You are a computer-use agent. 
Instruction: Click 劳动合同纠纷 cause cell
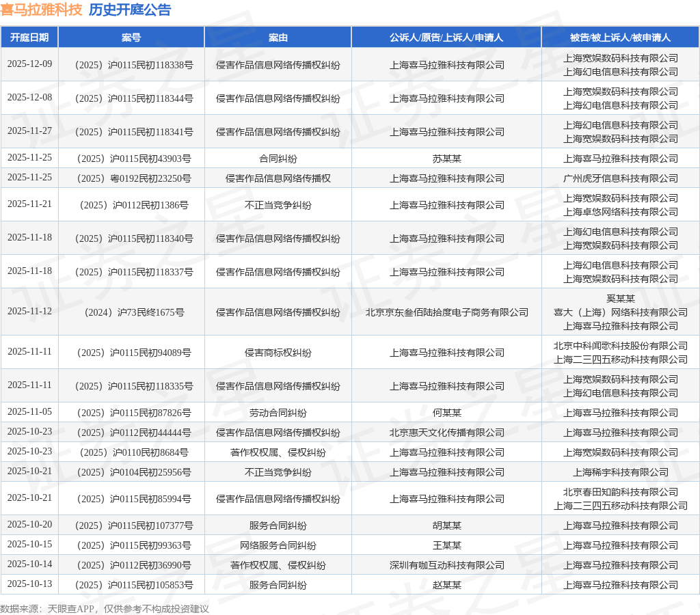tap(278, 413)
